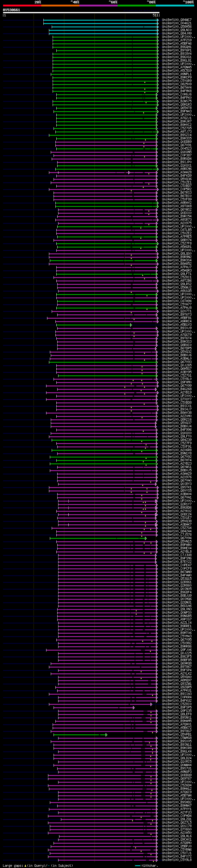197x868 pixels.
Task: Click the orange ~40% identity legend segment
Action: (60, 6)
